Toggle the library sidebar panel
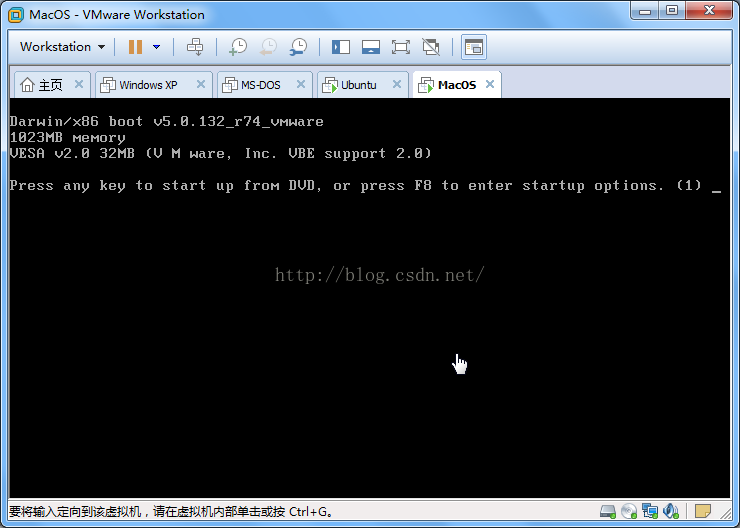The image size is (740, 528). 341,47
